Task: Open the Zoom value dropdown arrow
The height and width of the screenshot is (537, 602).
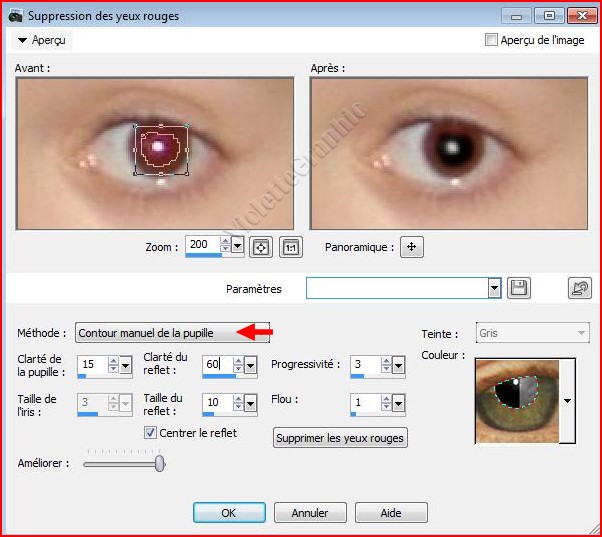Action: tap(237, 246)
